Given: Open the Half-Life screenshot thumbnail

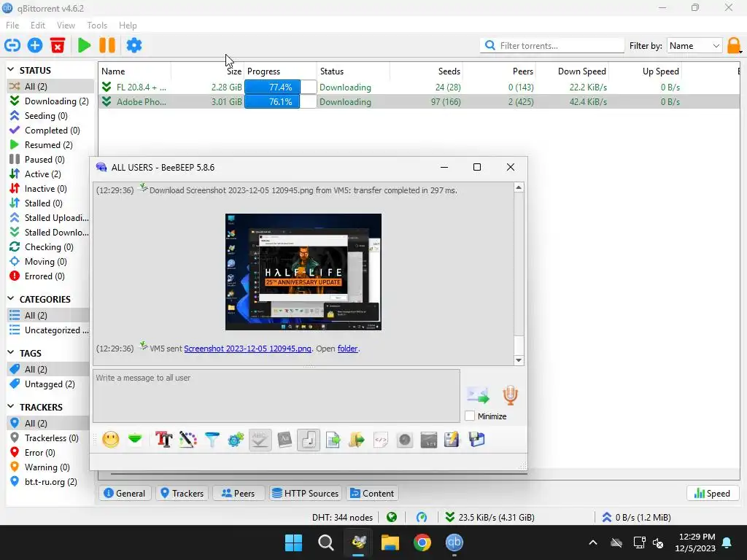Looking at the screenshot, I should click(x=303, y=272).
